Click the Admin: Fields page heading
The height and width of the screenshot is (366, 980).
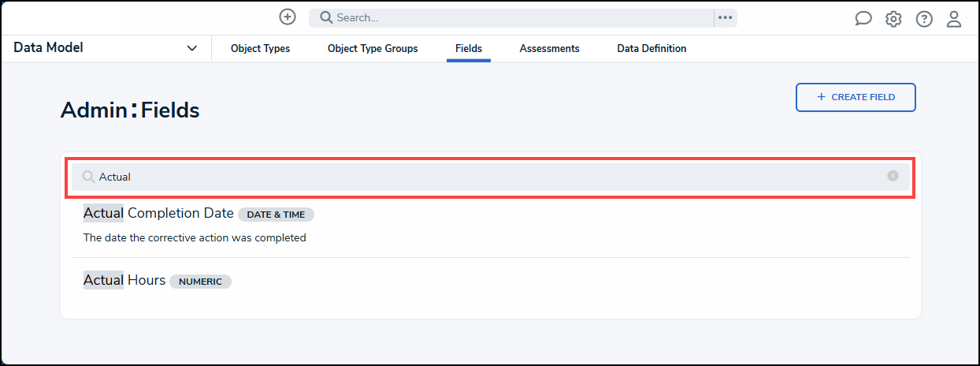[130, 110]
